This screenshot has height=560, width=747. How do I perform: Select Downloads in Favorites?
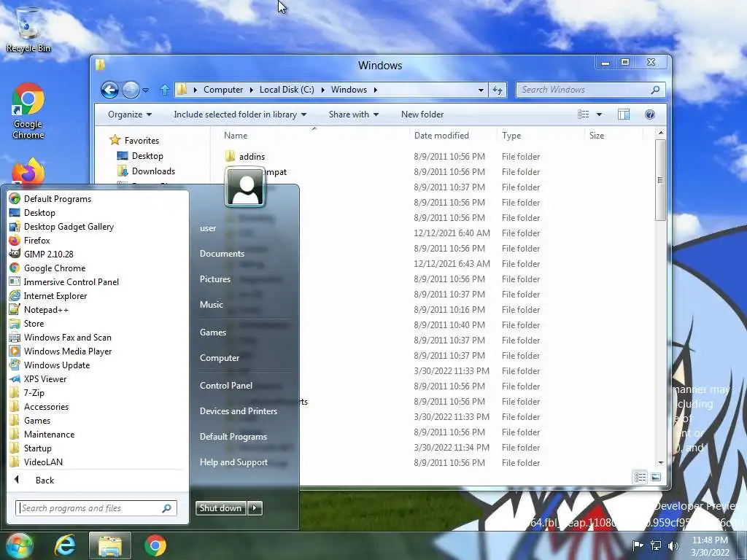tap(146, 171)
